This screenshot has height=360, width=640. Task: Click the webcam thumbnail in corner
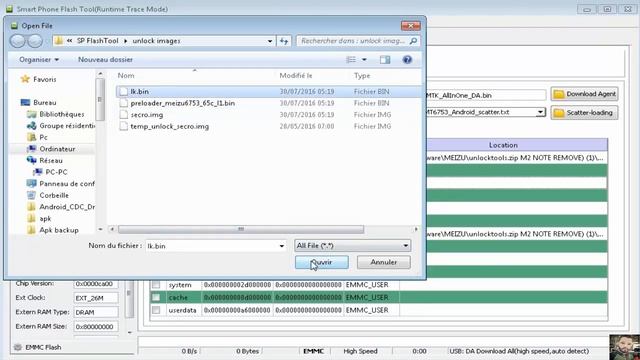[x=624, y=347]
